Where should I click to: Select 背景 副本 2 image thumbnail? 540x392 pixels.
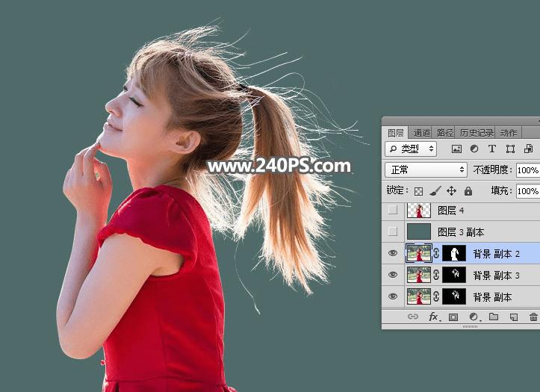[419, 253]
